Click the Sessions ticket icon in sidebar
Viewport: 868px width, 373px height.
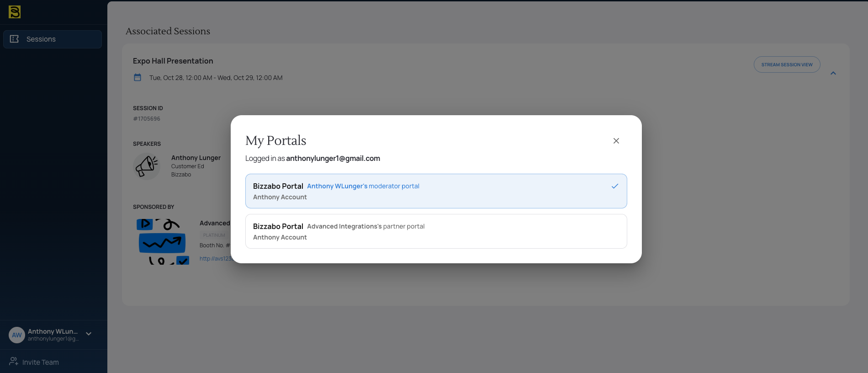15,39
